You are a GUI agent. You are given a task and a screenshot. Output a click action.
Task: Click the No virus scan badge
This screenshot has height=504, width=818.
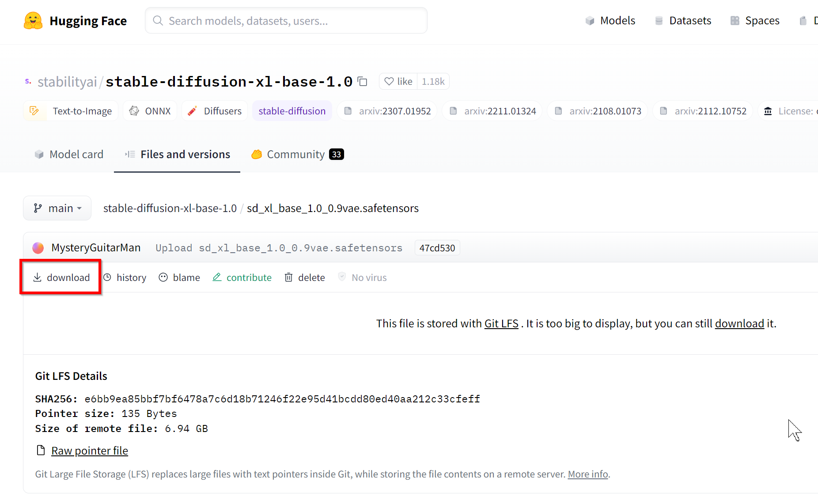(363, 277)
